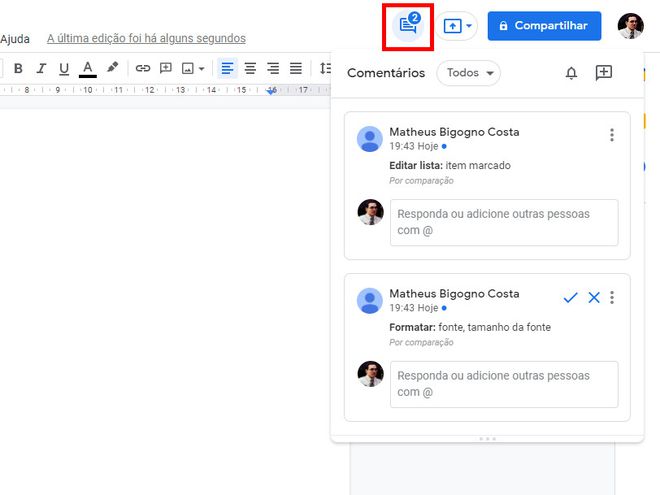Click author avatar on Editar lista comment
The width and height of the screenshot is (660, 495).
point(370,139)
